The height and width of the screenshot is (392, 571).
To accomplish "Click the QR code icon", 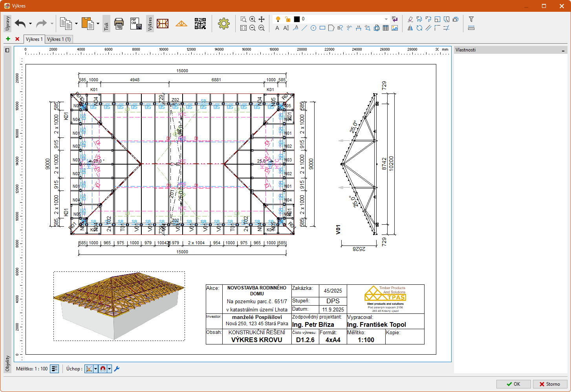I will point(200,24).
